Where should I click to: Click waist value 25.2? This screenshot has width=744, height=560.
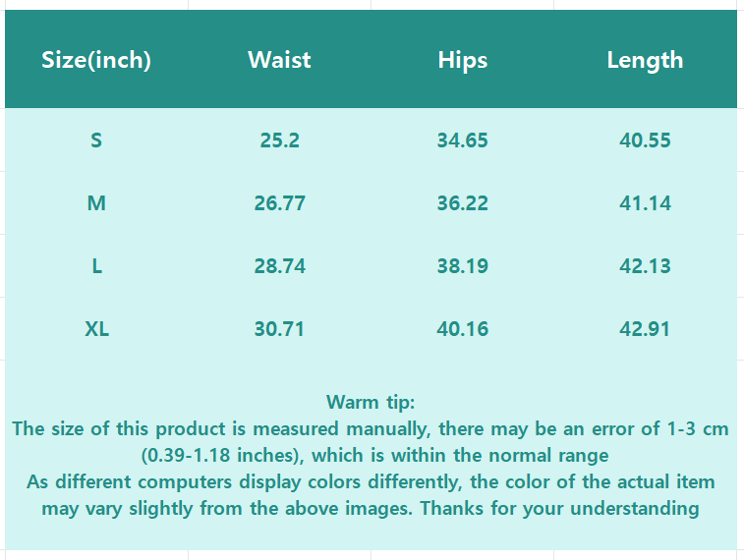279,140
